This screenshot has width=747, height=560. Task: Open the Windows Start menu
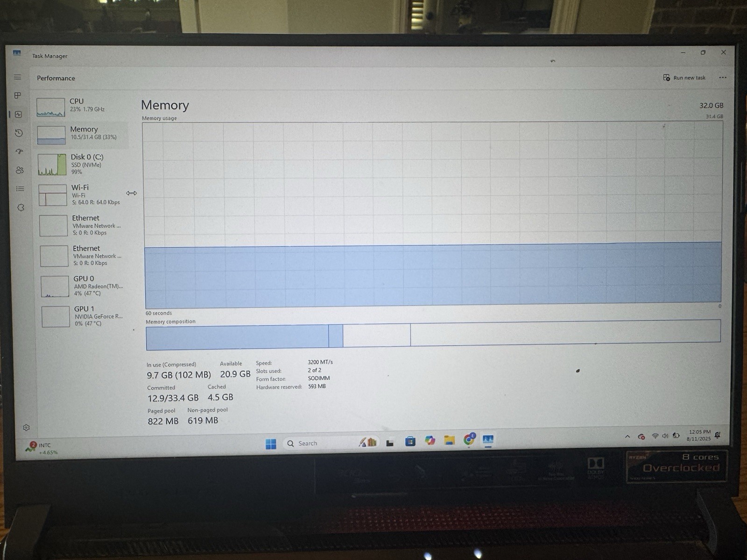tap(271, 444)
